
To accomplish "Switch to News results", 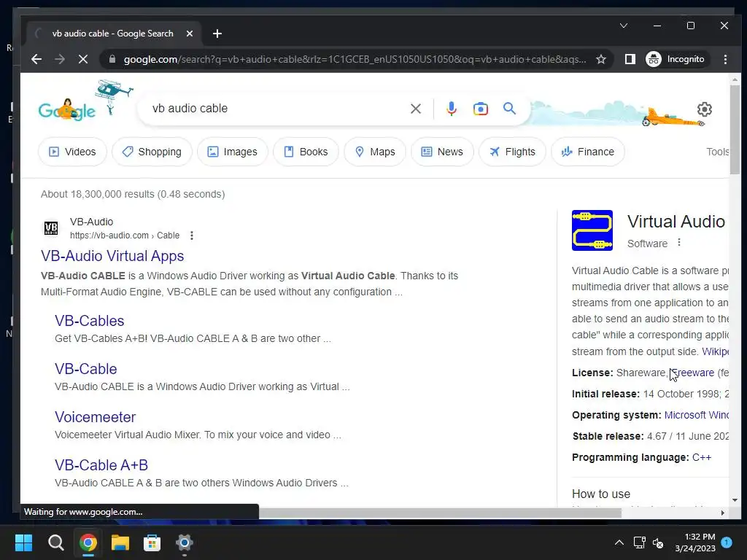I will (x=442, y=152).
